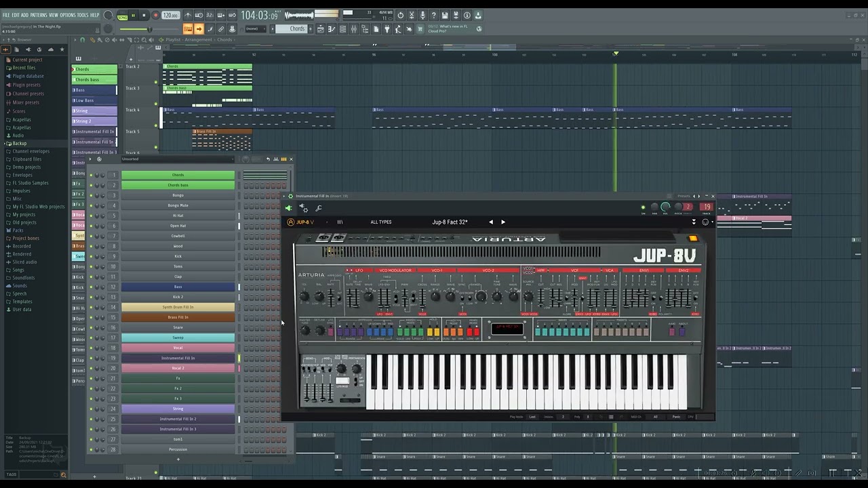Open the channel rack options arrow menu
This screenshot has height=488, width=868.
click(91, 159)
